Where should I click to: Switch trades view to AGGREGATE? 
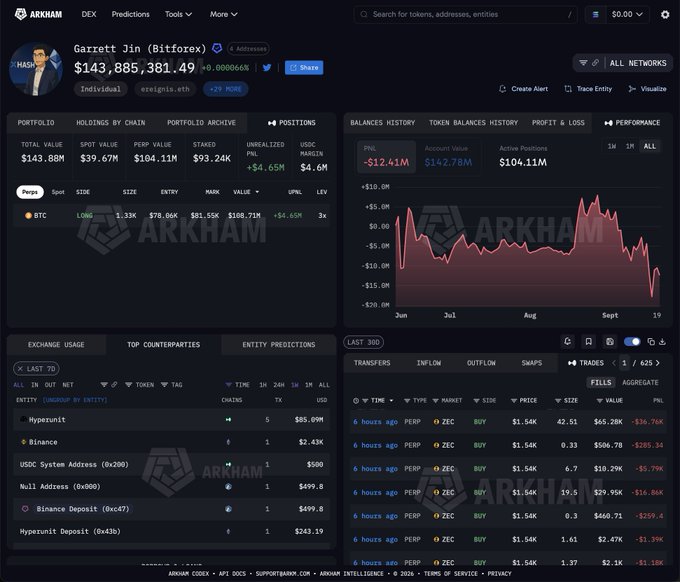(x=640, y=383)
